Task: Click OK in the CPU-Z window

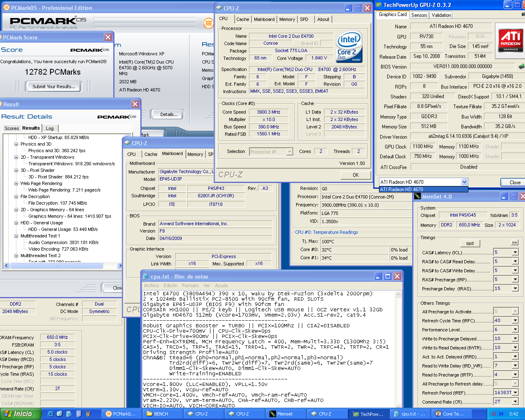Action: (356, 175)
